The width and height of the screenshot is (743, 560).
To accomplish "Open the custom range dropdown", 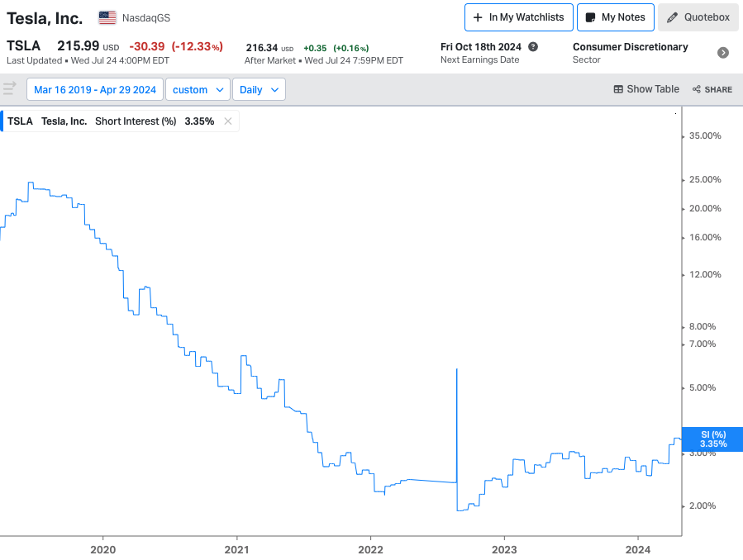I will click(198, 89).
